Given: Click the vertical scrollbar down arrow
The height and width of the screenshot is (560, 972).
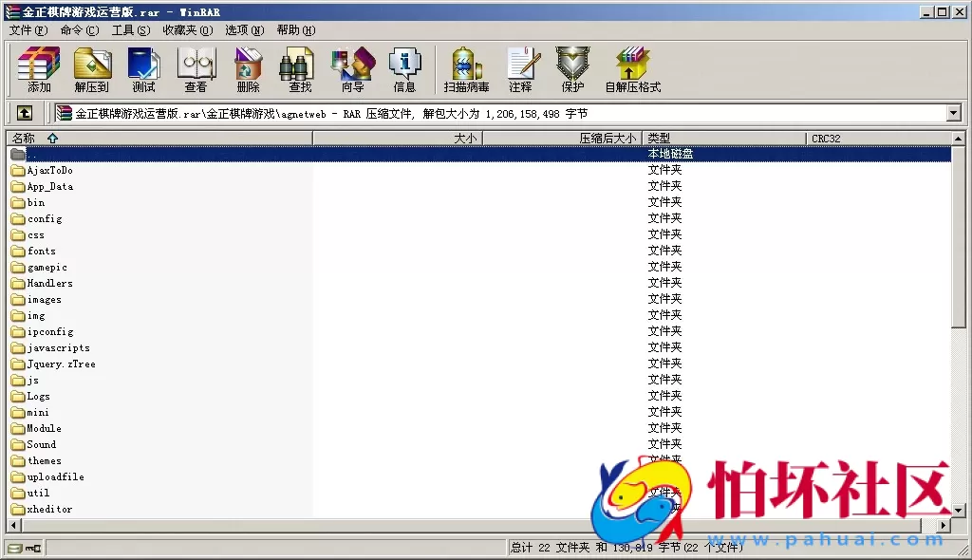Looking at the screenshot, I should pos(959,512).
